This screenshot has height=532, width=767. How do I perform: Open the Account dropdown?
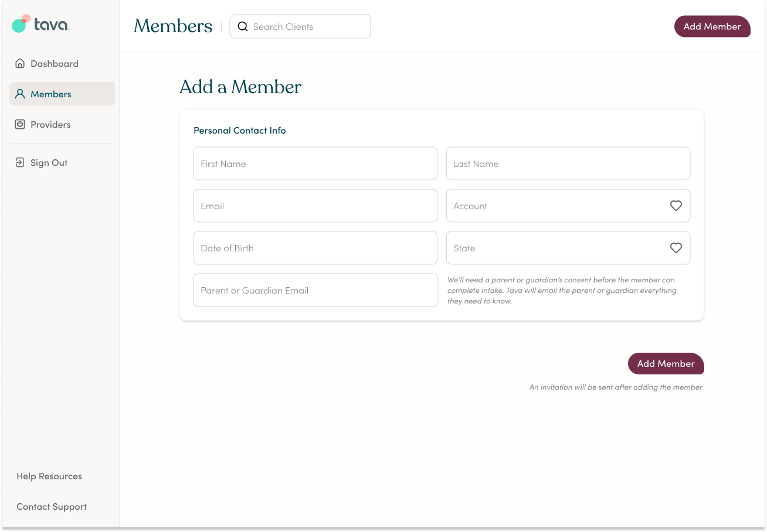point(568,206)
